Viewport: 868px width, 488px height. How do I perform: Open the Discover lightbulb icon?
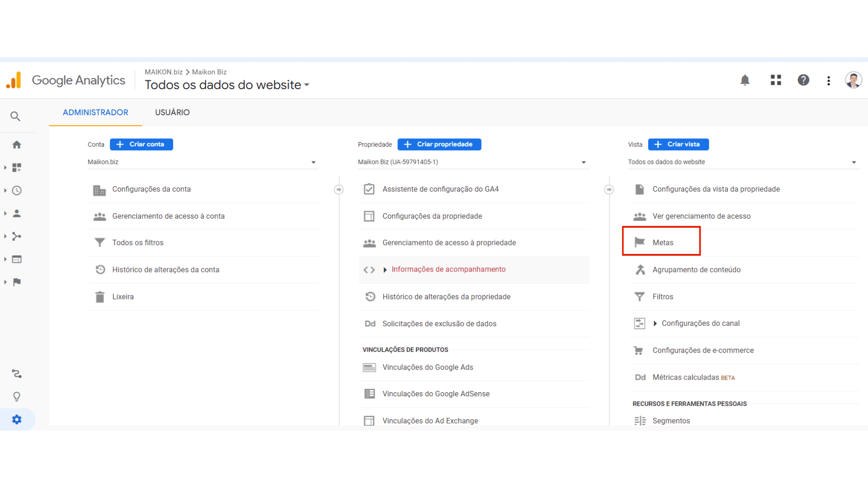coord(17,397)
